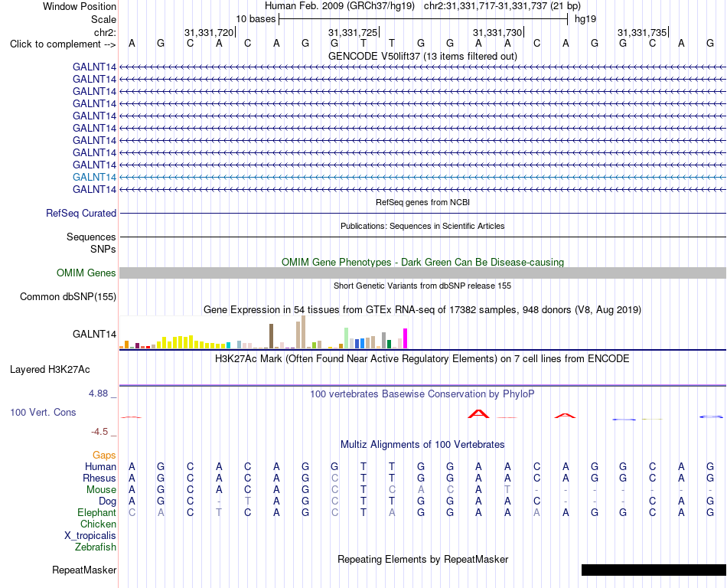
Task: Click the tall brown bar in GTEx chart
Action: (x=271, y=336)
